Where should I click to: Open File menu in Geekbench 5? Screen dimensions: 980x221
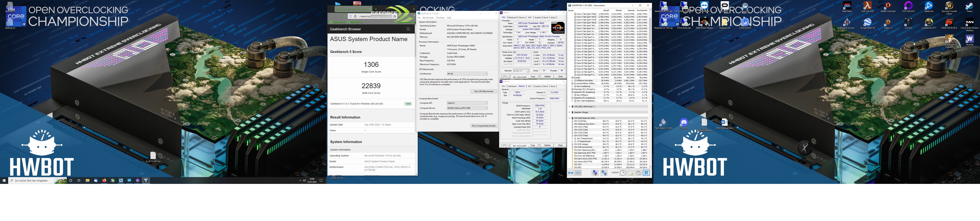(419, 18)
